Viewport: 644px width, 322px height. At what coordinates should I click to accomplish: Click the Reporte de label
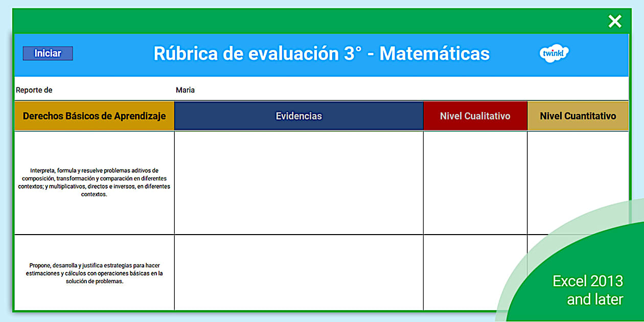pos(34,89)
